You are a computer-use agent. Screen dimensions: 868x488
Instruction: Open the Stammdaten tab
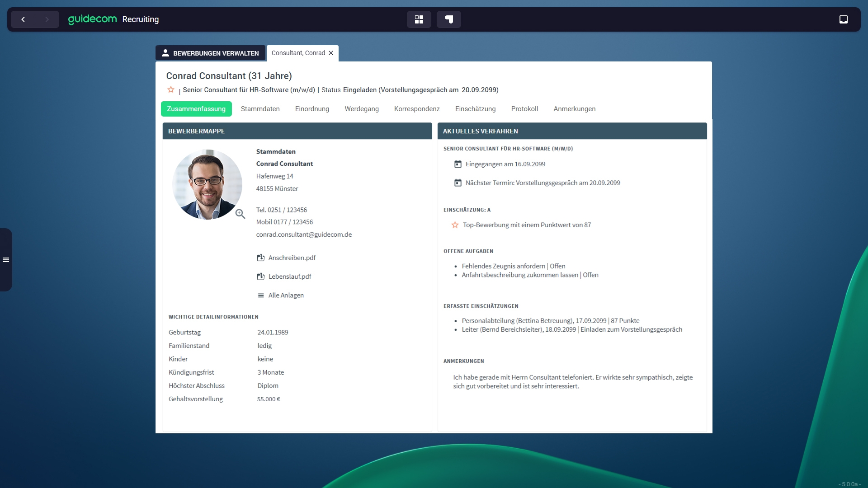point(260,109)
